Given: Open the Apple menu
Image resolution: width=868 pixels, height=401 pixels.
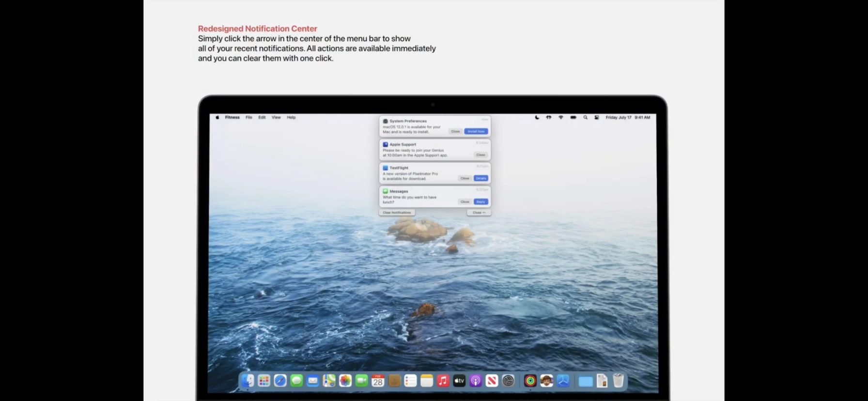Looking at the screenshot, I should (217, 117).
